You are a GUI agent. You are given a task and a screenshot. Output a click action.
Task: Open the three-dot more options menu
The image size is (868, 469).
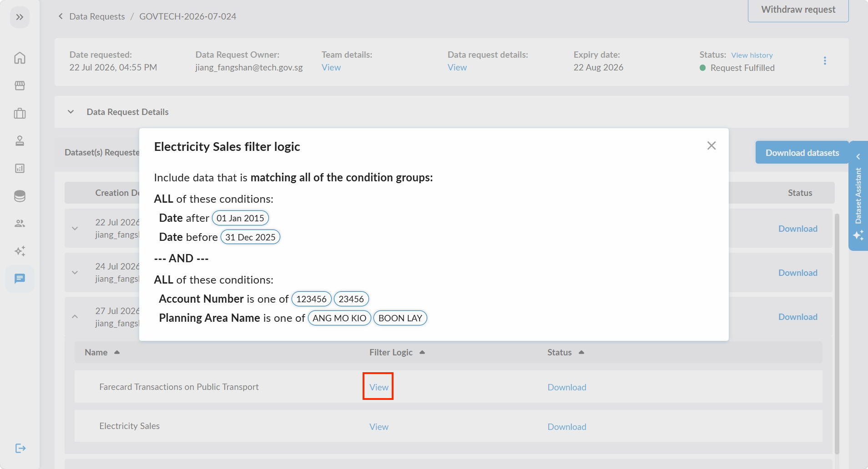(x=825, y=61)
